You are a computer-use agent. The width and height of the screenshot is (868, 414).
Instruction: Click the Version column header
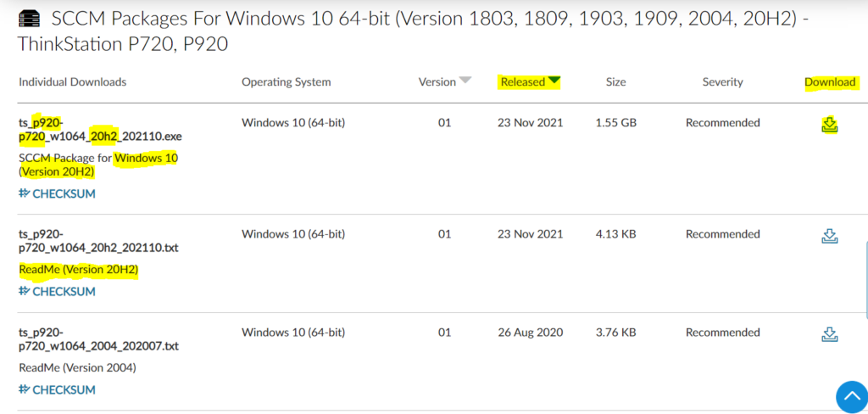[437, 82]
